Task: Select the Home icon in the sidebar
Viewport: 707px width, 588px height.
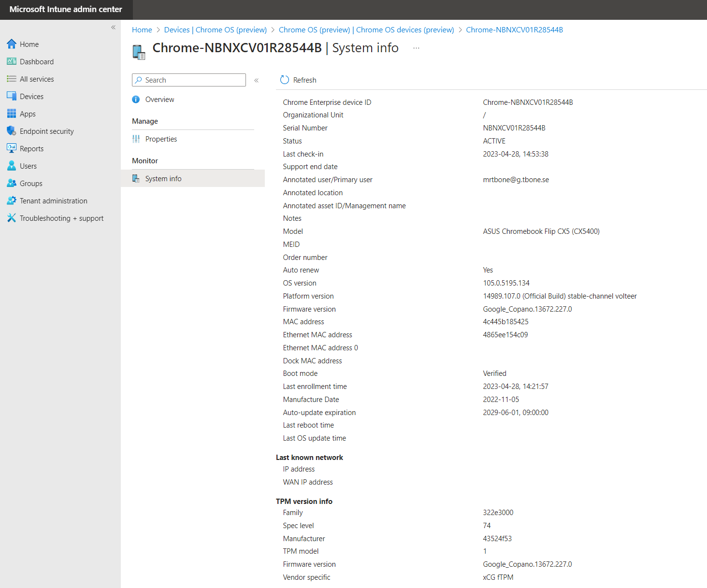Action: (x=12, y=44)
